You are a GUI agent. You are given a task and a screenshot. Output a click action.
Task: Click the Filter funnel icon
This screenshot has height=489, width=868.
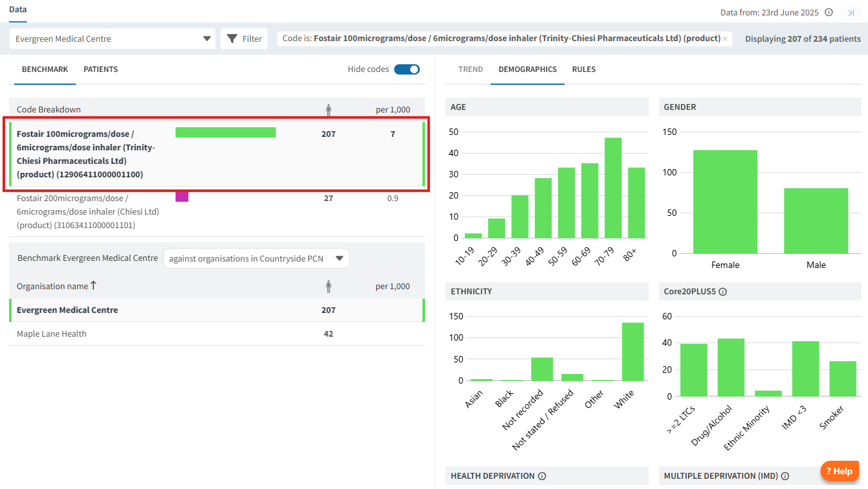(x=232, y=39)
